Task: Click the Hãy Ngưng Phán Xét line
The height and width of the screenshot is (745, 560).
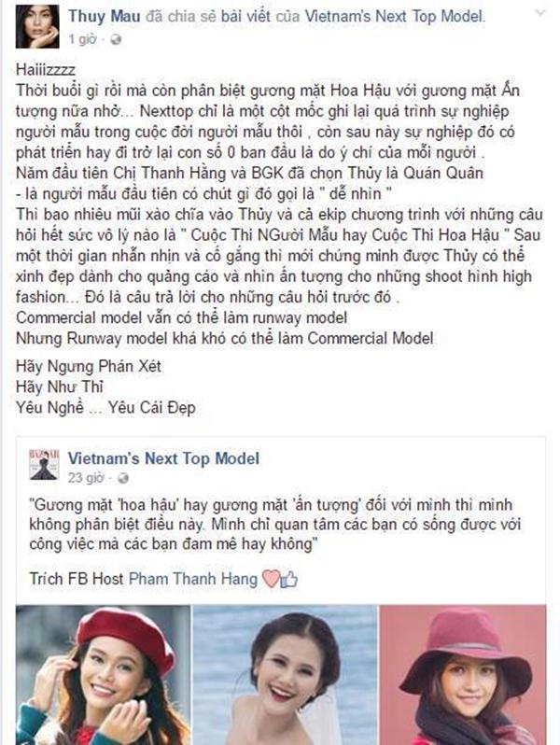Action: [89, 366]
